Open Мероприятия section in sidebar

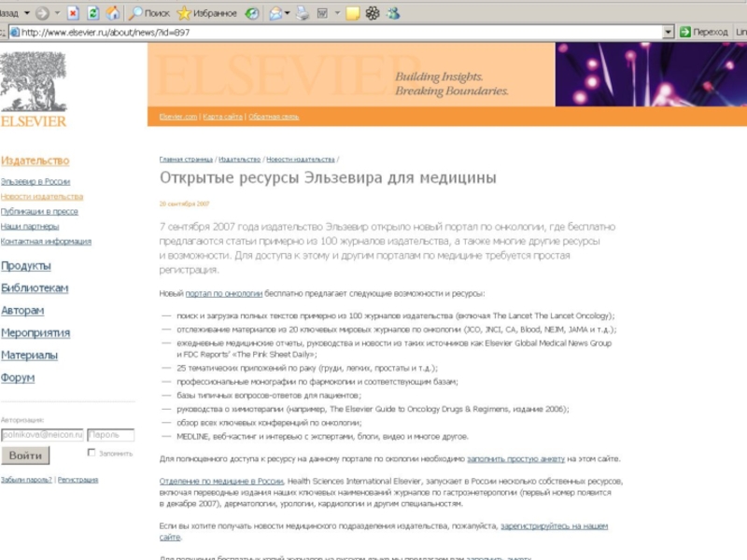pyautogui.click(x=35, y=333)
